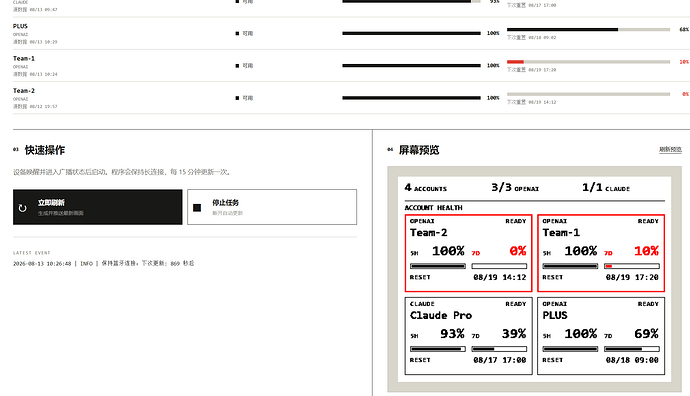Click the 屏幕预览 section heading
This screenshot has width=690, height=396.
pyautogui.click(x=419, y=150)
